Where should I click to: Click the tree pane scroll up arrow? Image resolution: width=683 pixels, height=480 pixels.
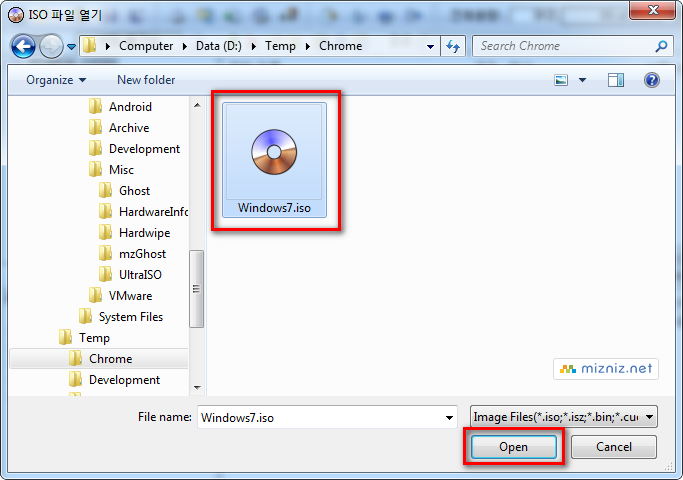click(x=197, y=105)
